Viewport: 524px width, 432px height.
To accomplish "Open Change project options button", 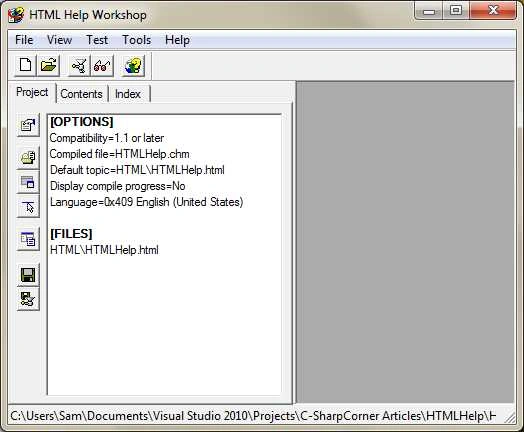I will [x=28, y=125].
